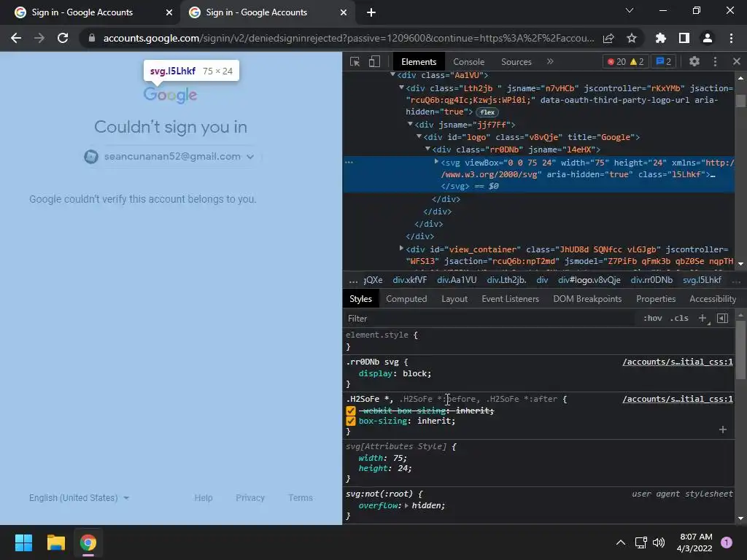Reload the current page
The width and height of the screenshot is (747, 560).
click(x=63, y=38)
